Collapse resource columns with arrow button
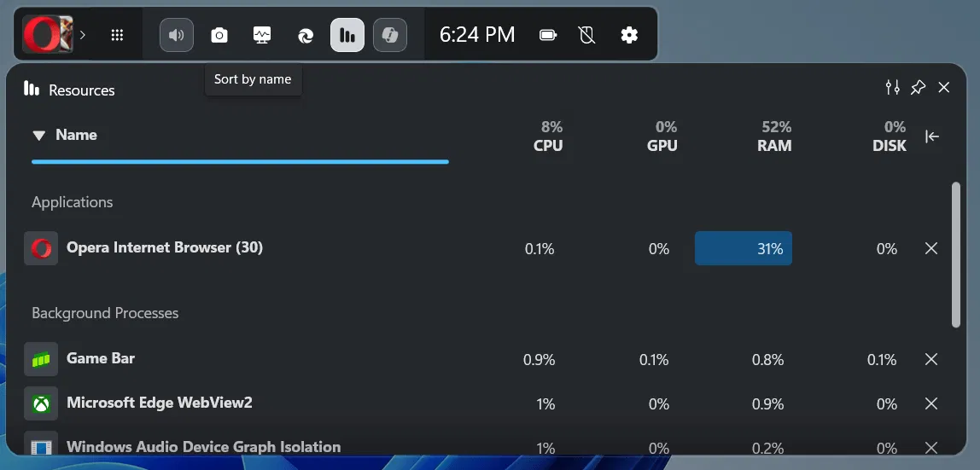 click(x=932, y=136)
